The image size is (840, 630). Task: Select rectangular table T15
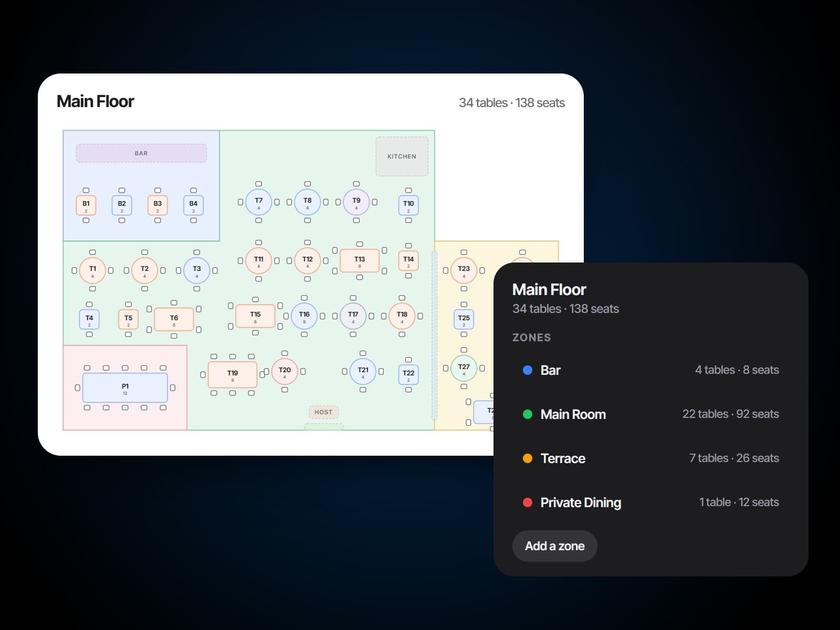click(x=255, y=316)
